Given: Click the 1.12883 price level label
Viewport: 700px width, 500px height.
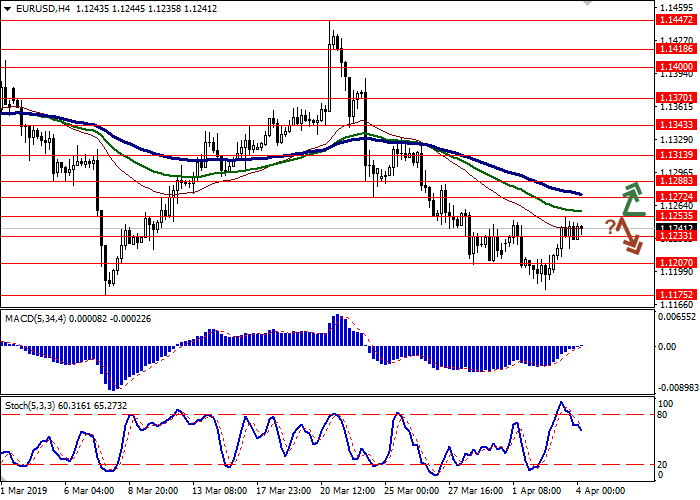Looking at the screenshot, I should [676, 181].
